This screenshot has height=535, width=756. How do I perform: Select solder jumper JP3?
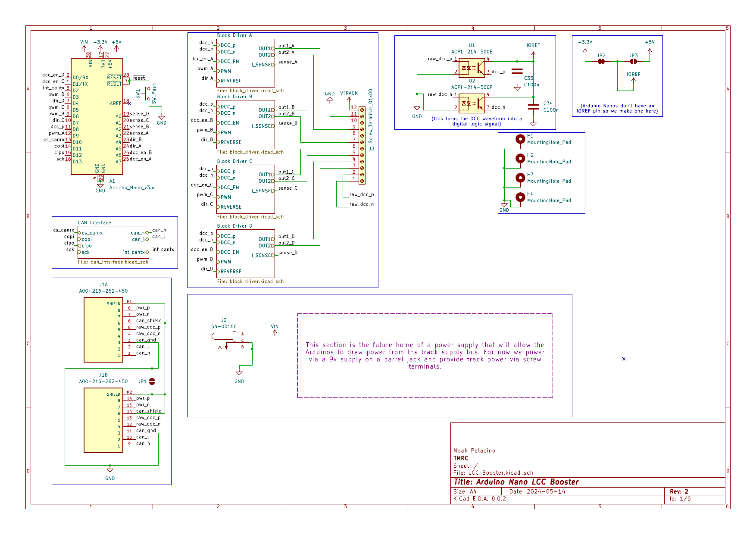[x=634, y=61]
